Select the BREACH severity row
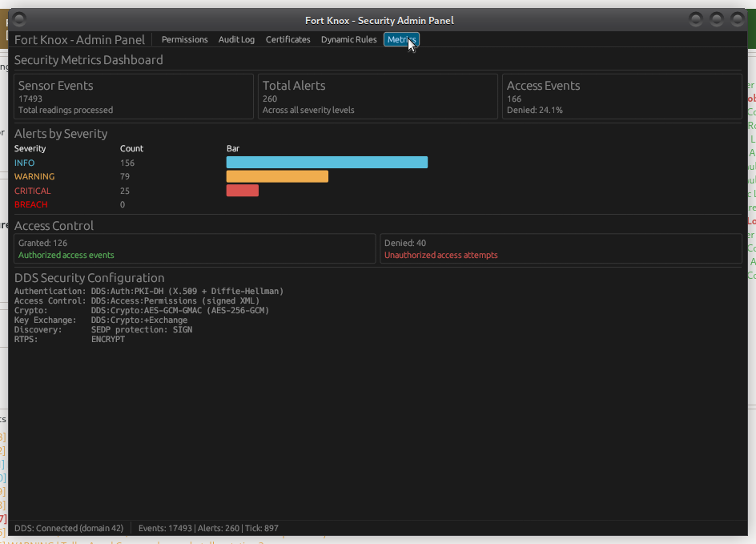Viewport: 756px width, 544px height. tap(30, 204)
